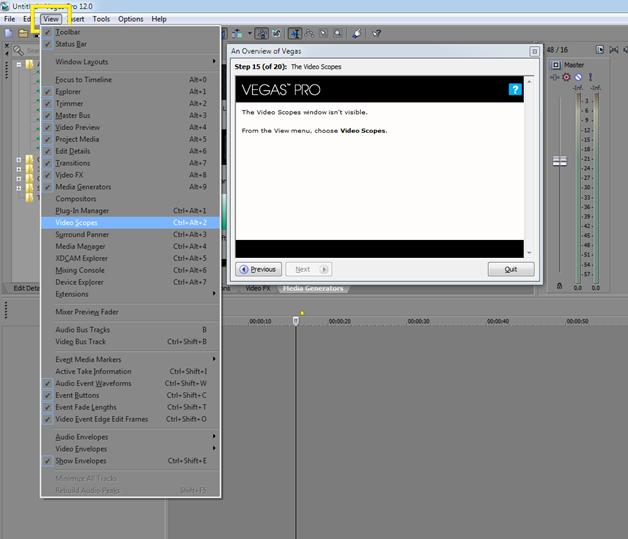Select Mixing Console menu entry
Screen dimensions: 628x539
point(130,270)
